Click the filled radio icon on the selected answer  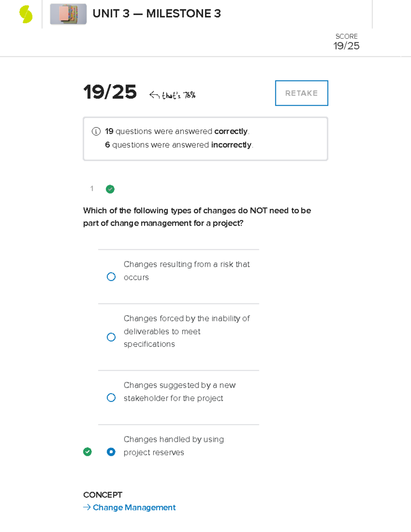click(111, 452)
